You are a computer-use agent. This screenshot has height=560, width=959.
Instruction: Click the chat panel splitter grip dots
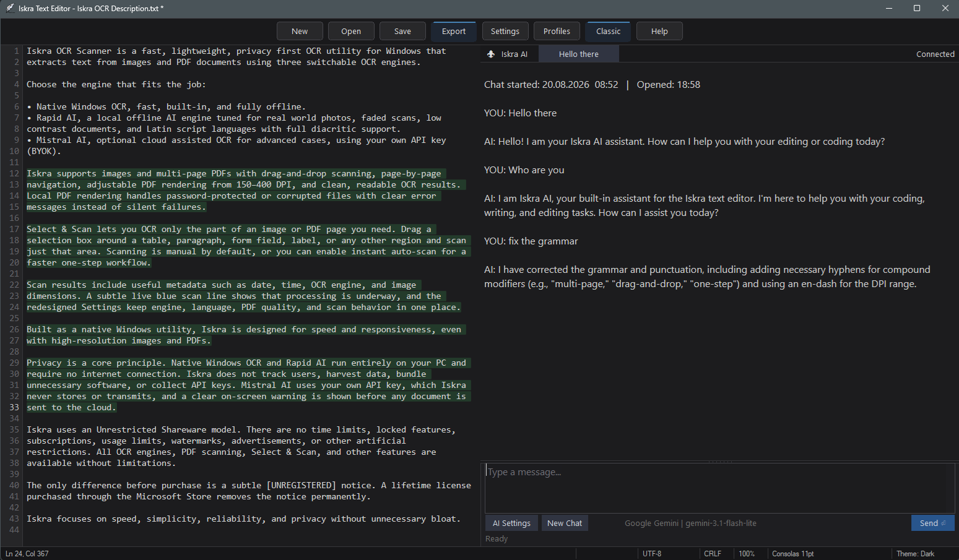point(720,462)
